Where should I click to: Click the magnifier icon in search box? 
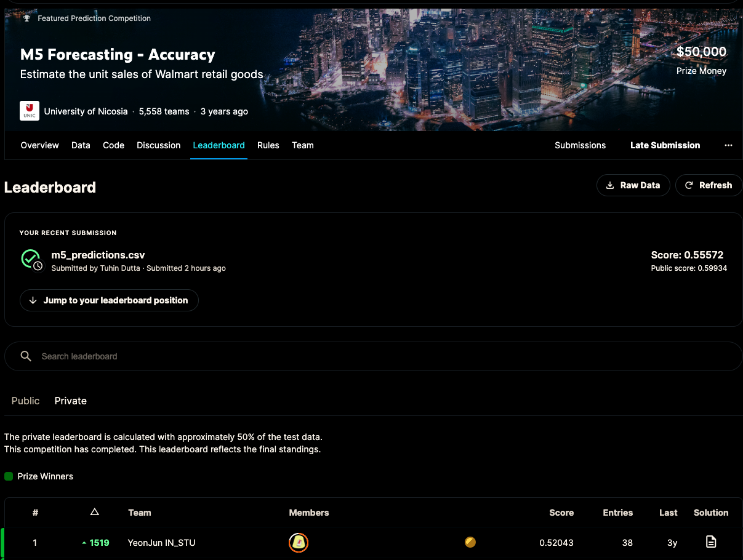pyautogui.click(x=26, y=356)
